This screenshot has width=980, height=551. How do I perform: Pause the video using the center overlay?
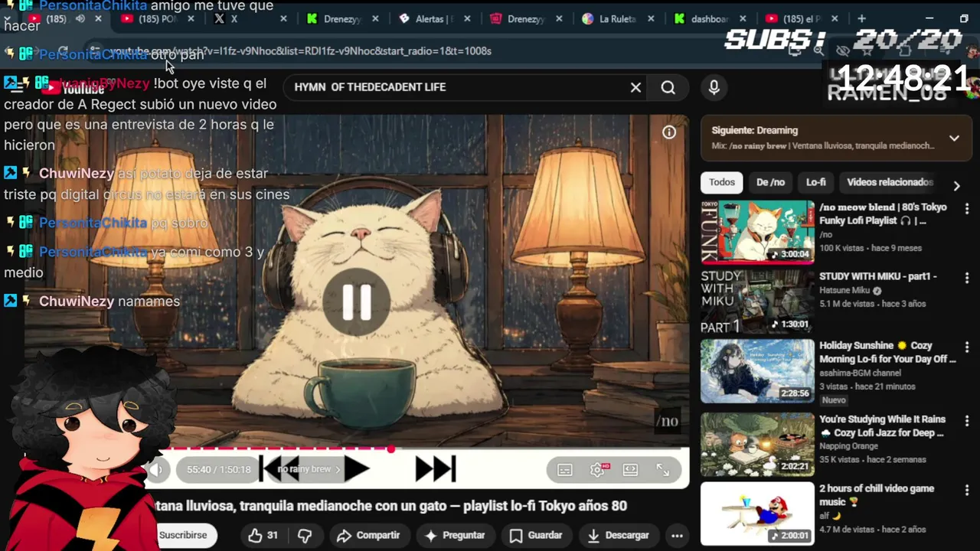pos(357,302)
